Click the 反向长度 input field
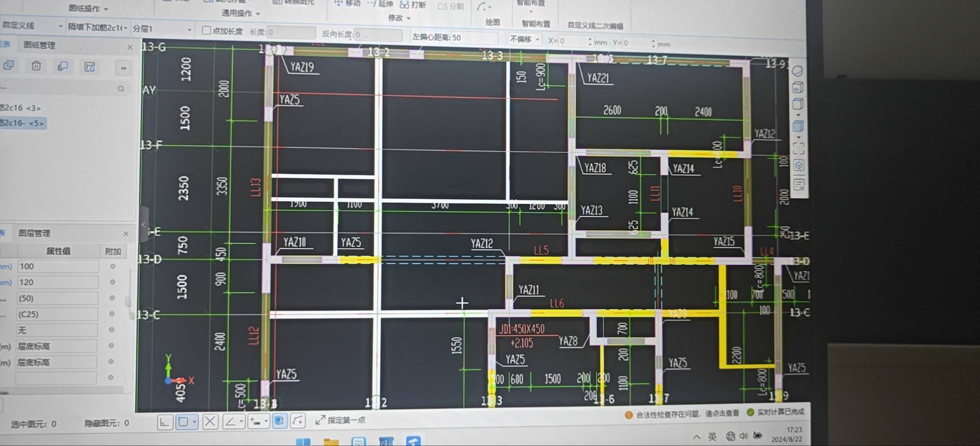The image size is (980, 446). [x=378, y=34]
